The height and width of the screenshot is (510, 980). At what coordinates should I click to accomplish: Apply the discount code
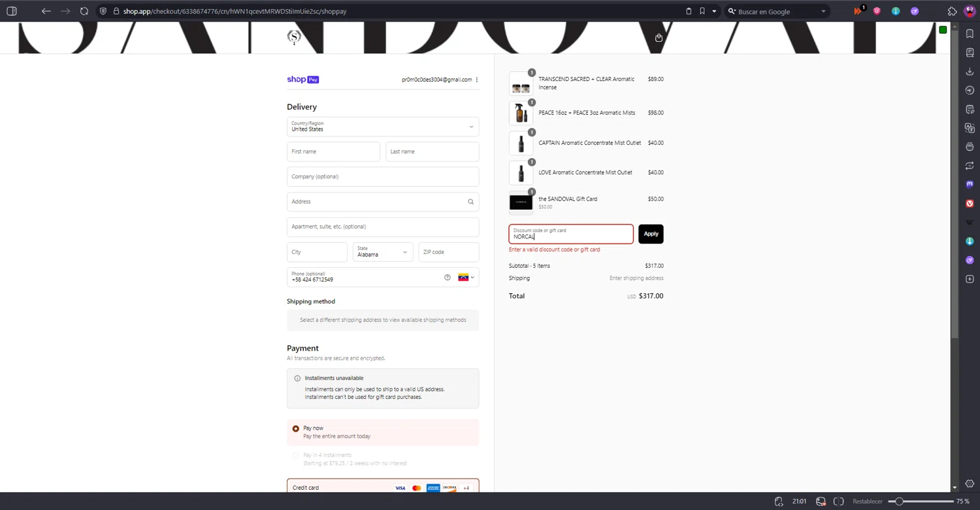tap(651, 234)
